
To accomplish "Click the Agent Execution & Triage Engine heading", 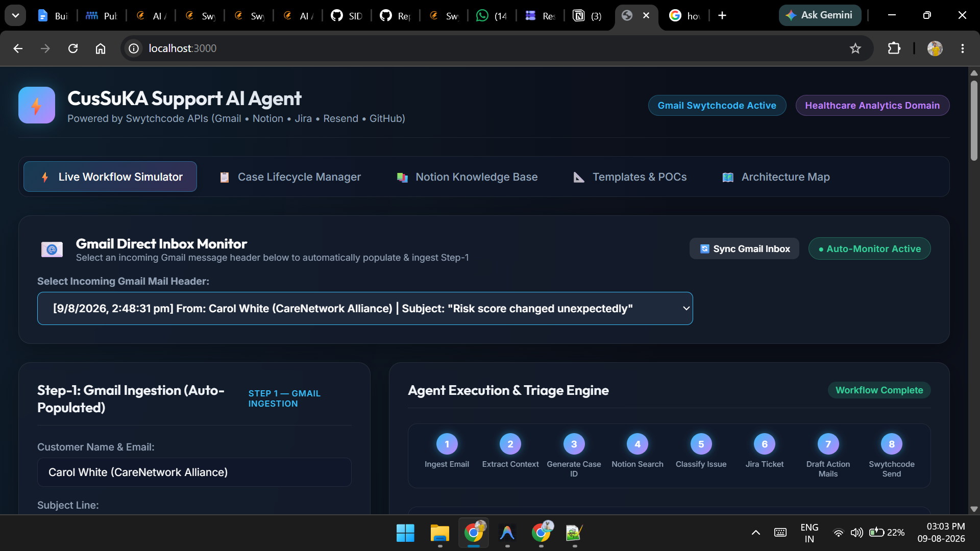I will pos(508,390).
